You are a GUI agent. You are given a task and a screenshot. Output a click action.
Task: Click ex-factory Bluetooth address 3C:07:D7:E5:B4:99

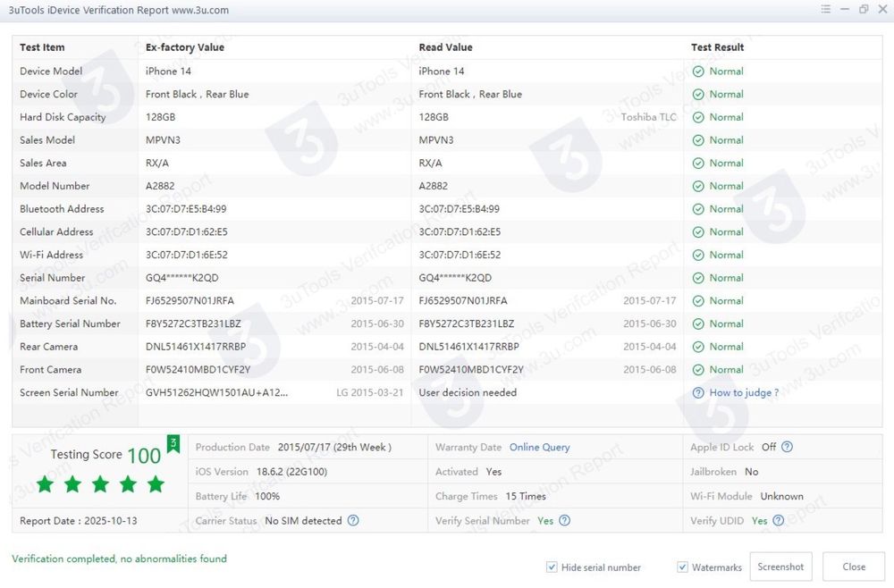pyautogui.click(x=186, y=209)
